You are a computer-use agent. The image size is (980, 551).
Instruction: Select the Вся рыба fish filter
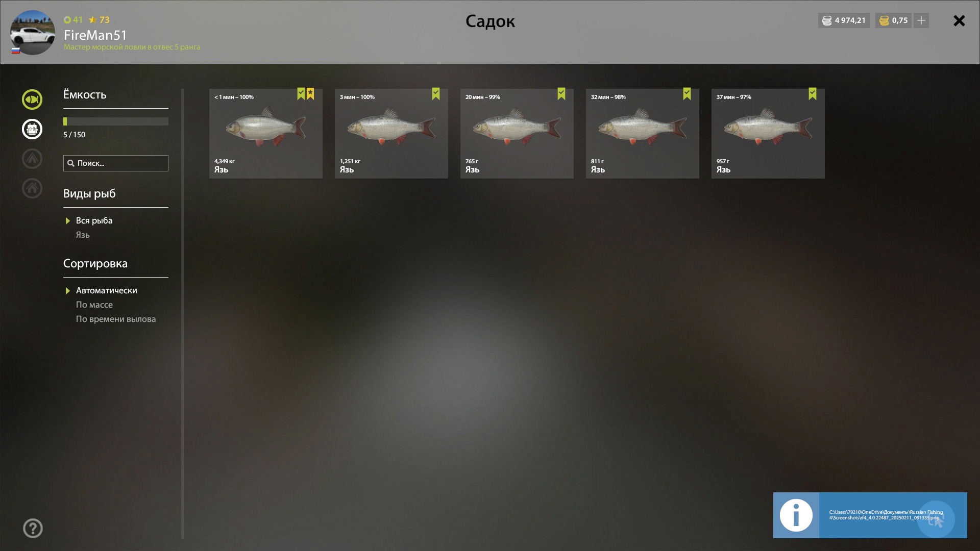click(x=94, y=220)
